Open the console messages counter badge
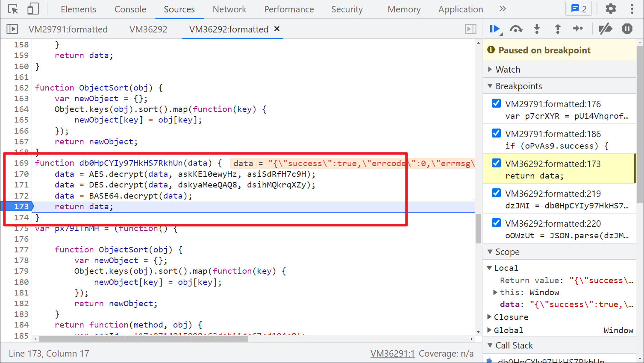This screenshot has width=644, height=363. 579,9
